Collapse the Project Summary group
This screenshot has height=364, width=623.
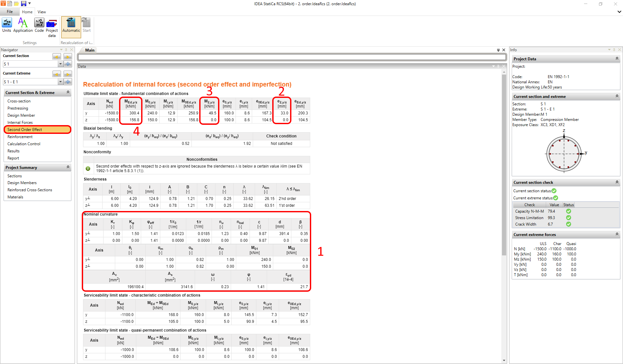(68, 167)
